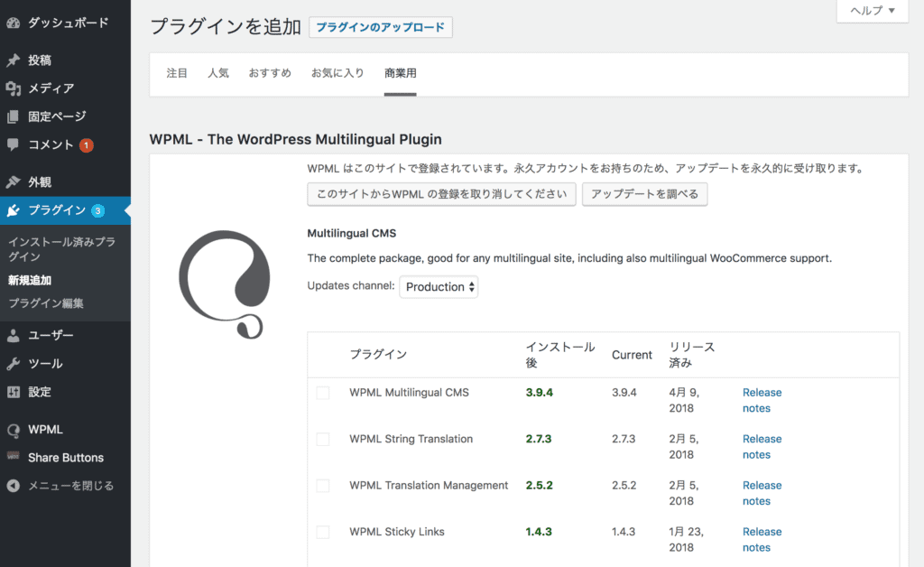Click the unregister WPML from site button

[x=441, y=194]
